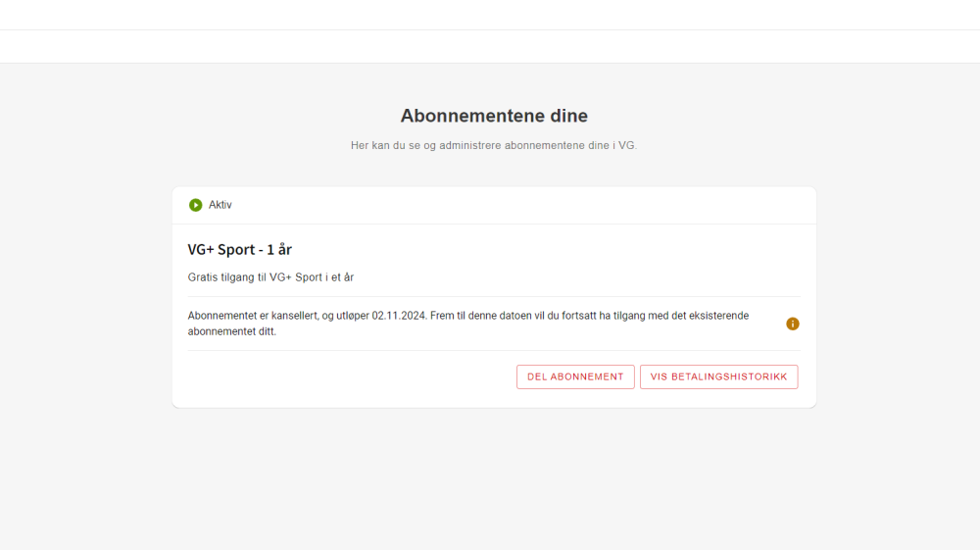Click the Aktiv status label
The image size is (980, 550).
pos(220,205)
